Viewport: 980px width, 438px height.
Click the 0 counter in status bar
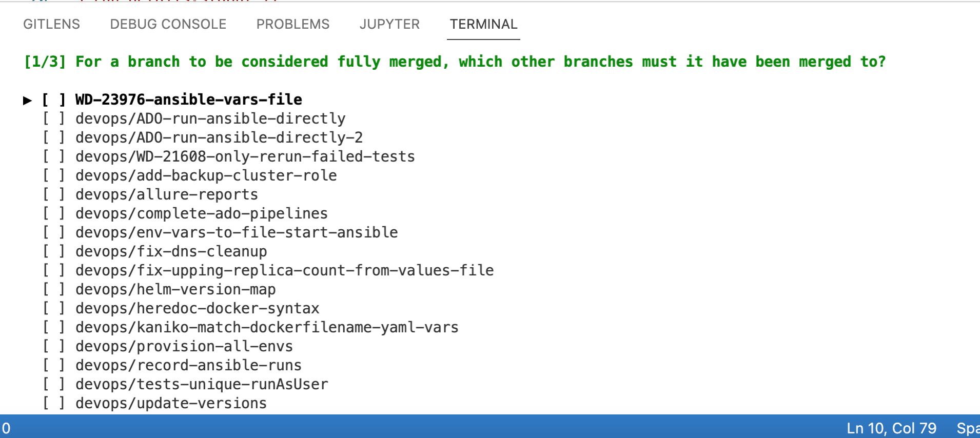pyautogui.click(x=5, y=428)
